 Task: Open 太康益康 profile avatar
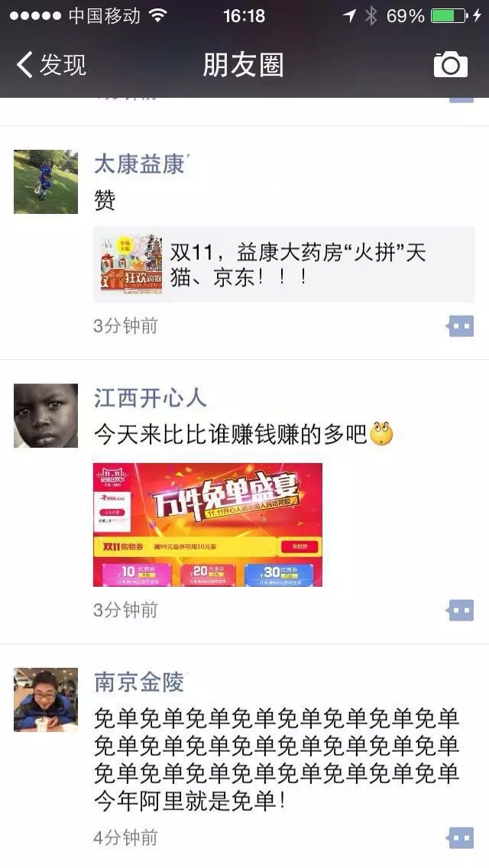pyautogui.click(x=46, y=182)
